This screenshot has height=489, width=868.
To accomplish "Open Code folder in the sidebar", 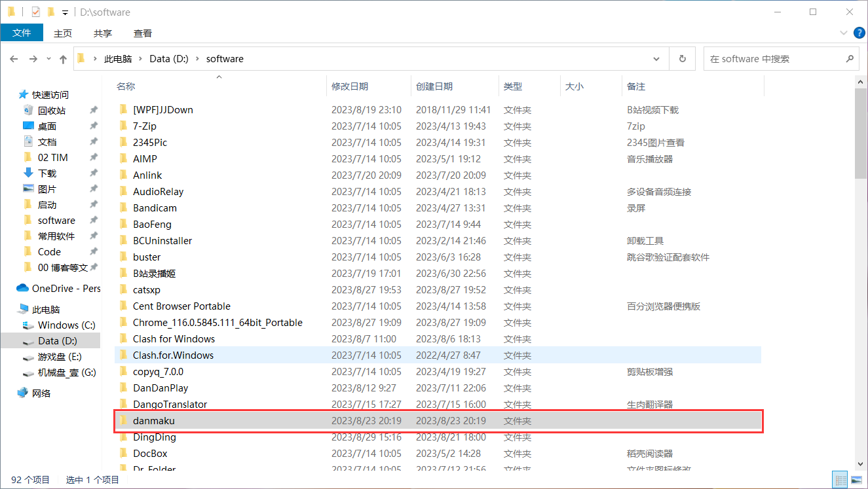I will tap(49, 252).
